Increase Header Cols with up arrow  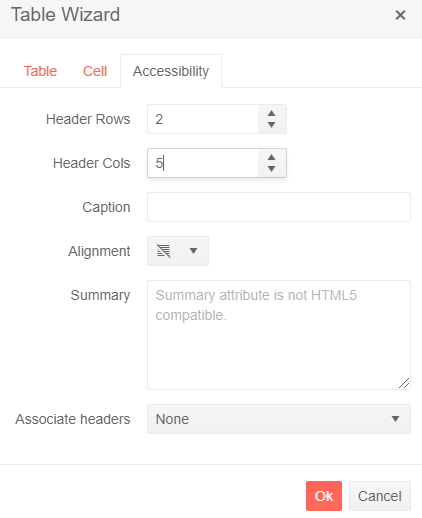coord(272,157)
